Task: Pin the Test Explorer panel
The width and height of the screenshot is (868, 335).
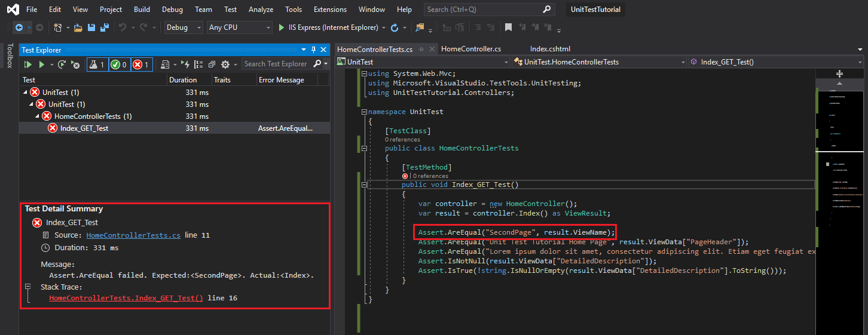Action: pos(313,50)
